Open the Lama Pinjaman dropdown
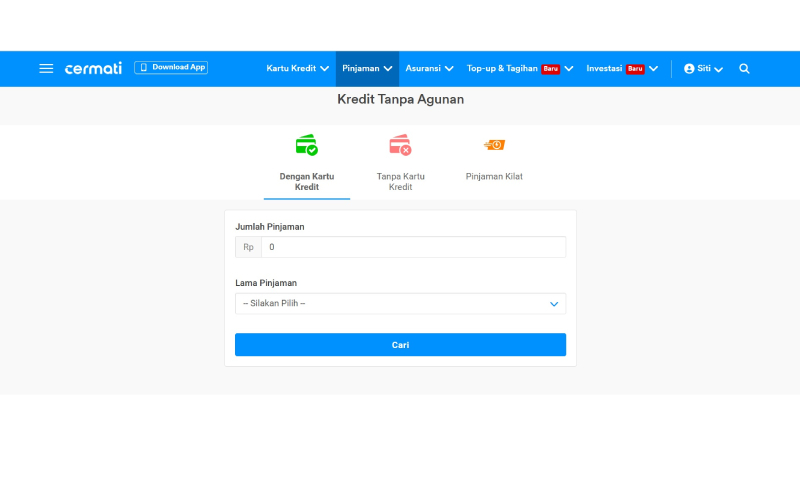Image resolution: width=800 pixels, height=480 pixels. coord(400,303)
